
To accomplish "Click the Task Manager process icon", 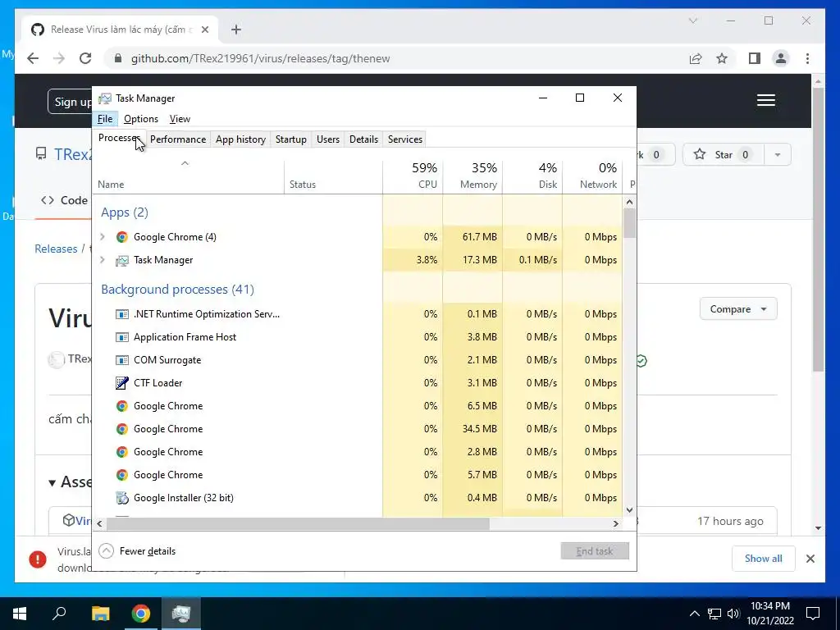I will [122, 260].
